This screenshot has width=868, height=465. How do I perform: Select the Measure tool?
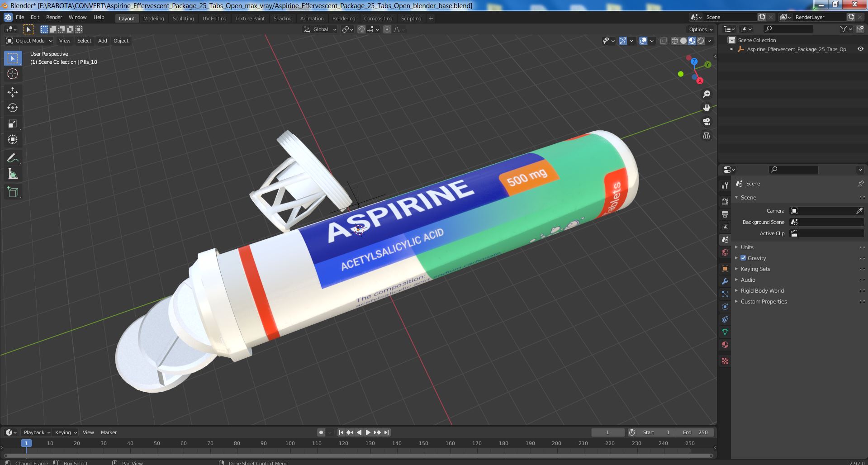pos(13,174)
